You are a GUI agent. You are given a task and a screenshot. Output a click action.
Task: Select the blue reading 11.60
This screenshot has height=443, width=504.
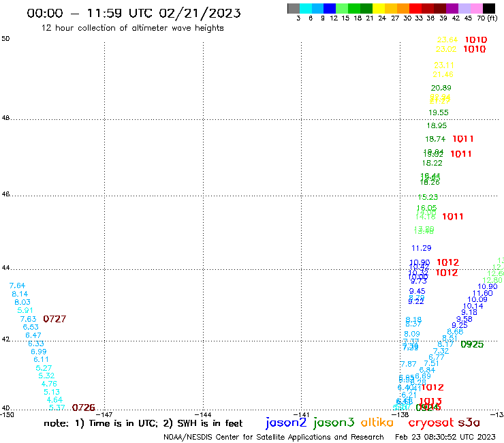(482, 293)
